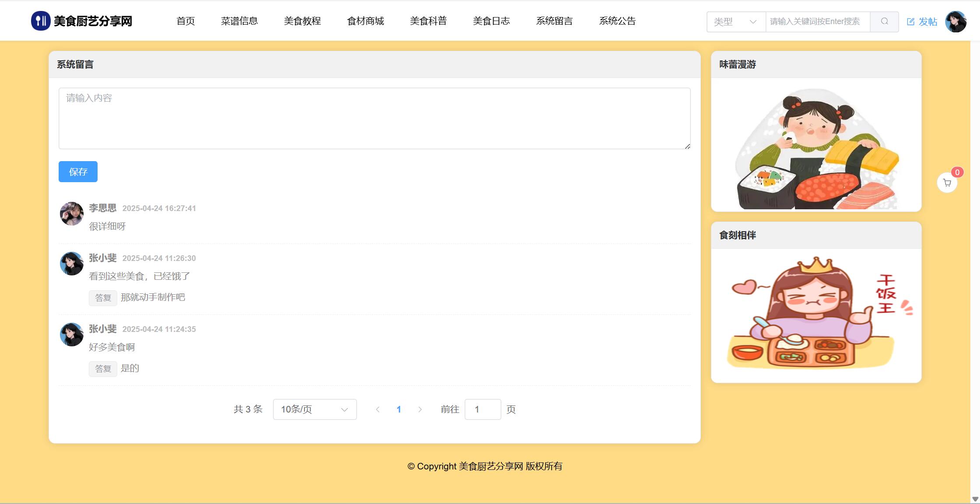Click the go-to page number field
Viewport: 980px width, 504px height.
pyautogui.click(x=483, y=409)
